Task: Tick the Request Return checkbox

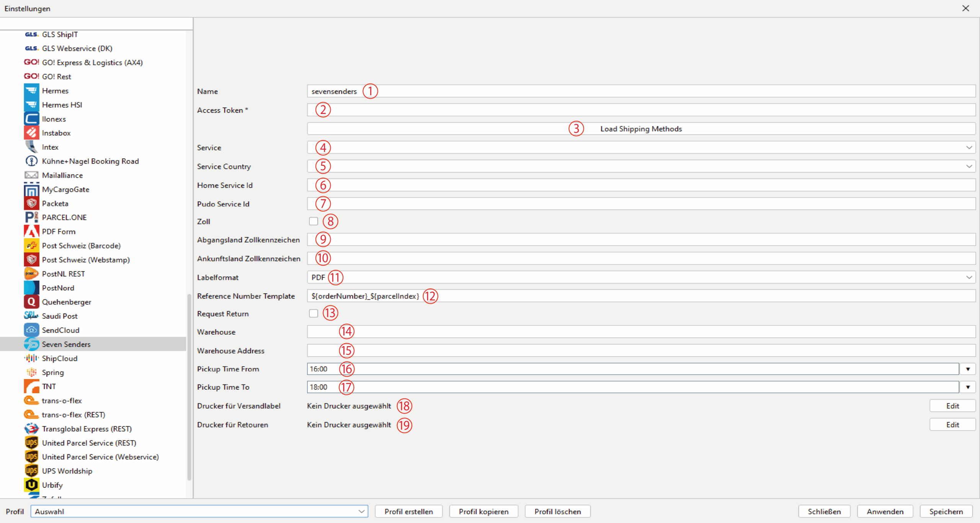Action: 314,314
